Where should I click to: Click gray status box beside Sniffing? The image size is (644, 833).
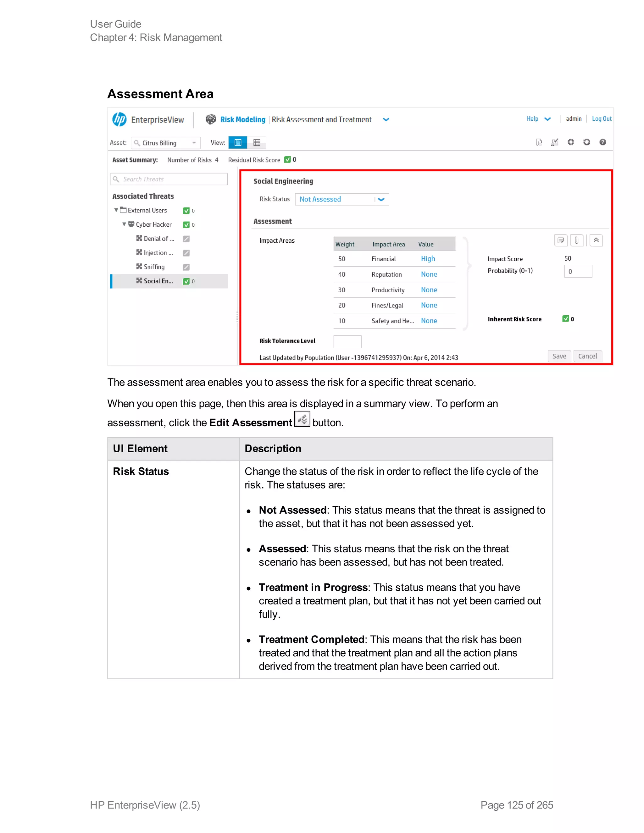186,267
